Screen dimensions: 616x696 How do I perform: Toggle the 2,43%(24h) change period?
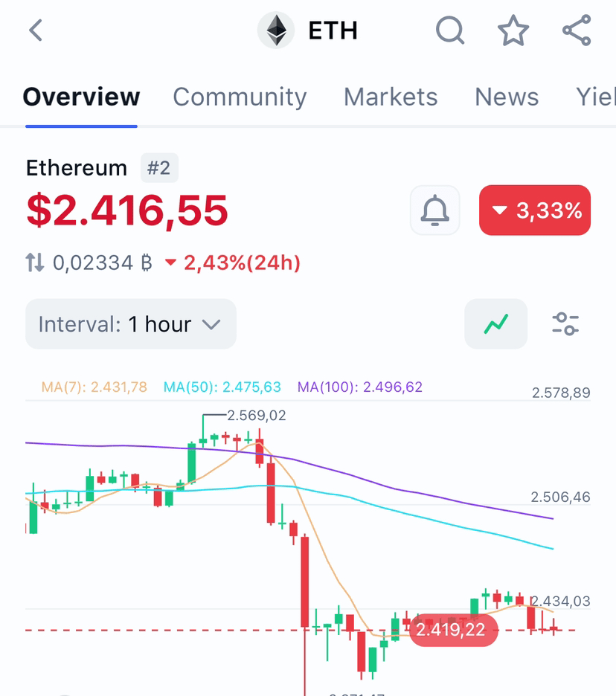coord(233,262)
